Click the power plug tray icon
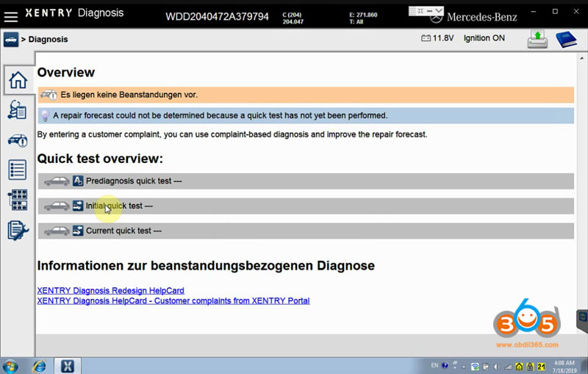 (486, 367)
